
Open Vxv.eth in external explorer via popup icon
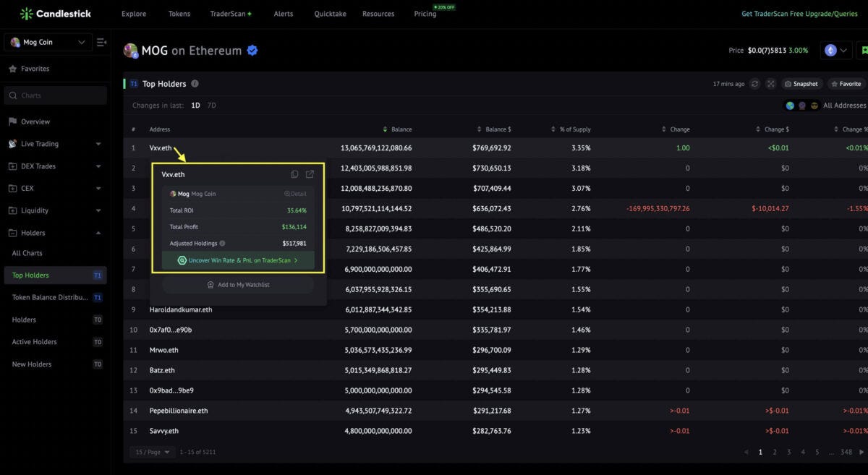click(310, 174)
